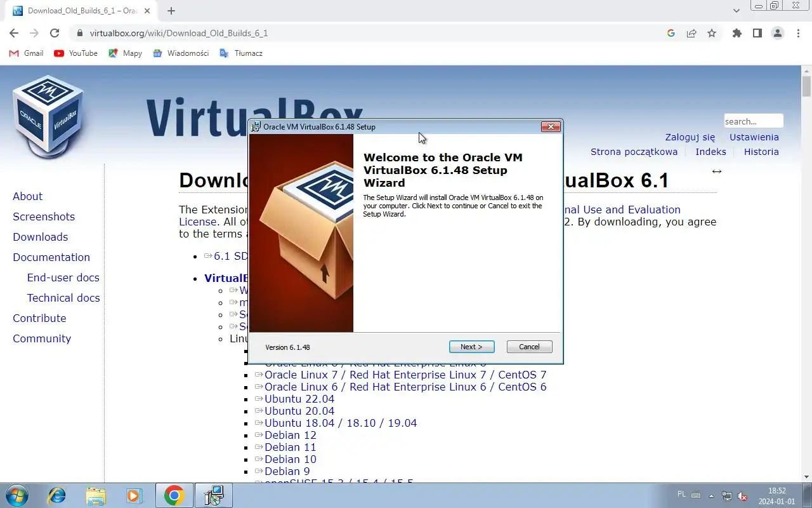Open Oracle Linux 7 / RHEL 7 / CentOS 7 link

405,375
